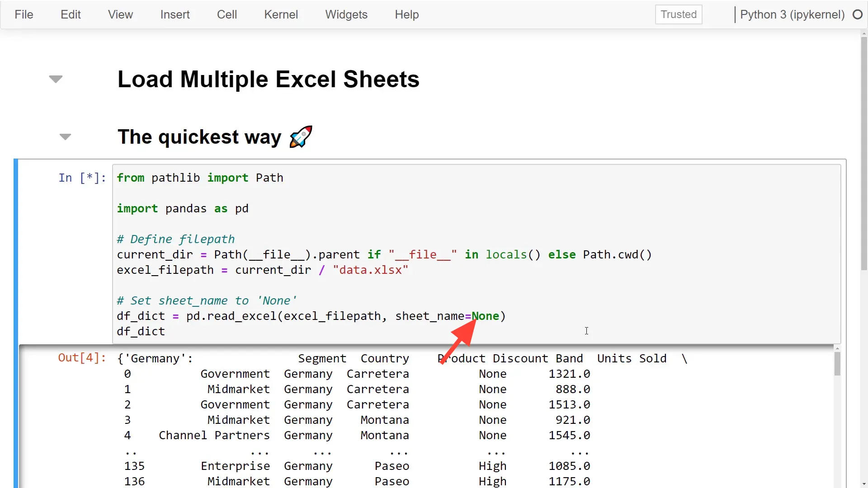Click the Enterprise segment in row 135
This screenshot has height=488, width=868.
coord(235,466)
